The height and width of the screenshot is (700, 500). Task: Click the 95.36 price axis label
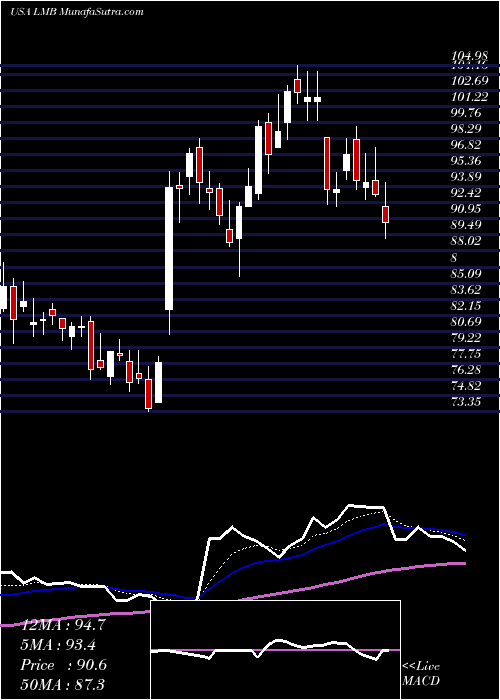pos(467,161)
